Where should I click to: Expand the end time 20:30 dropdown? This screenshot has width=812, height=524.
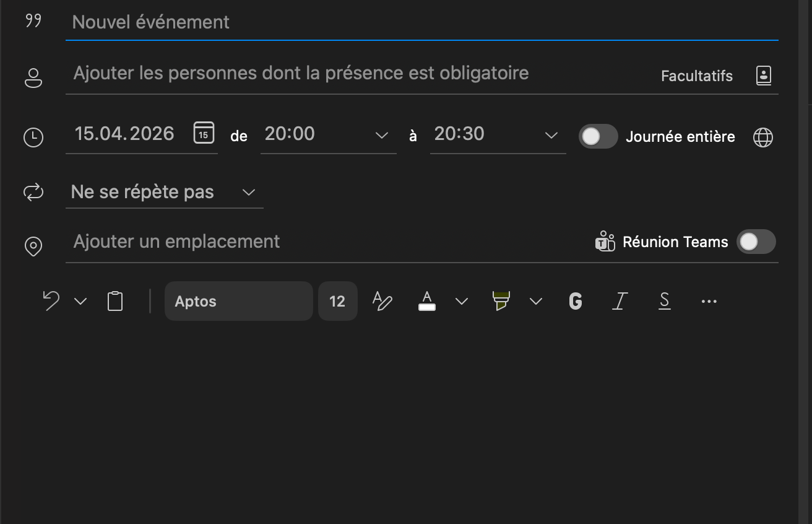tap(551, 135)
